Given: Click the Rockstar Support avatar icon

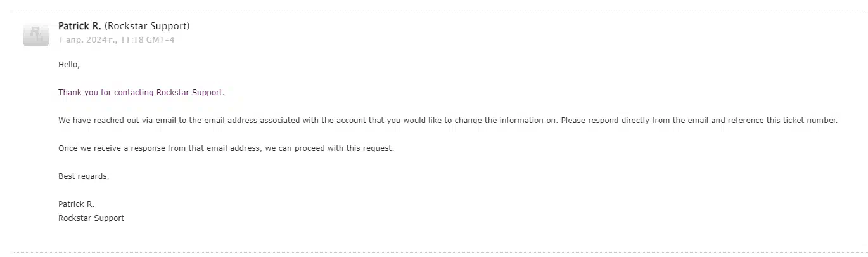Looking at the screenshot, I should coord(36,34).
